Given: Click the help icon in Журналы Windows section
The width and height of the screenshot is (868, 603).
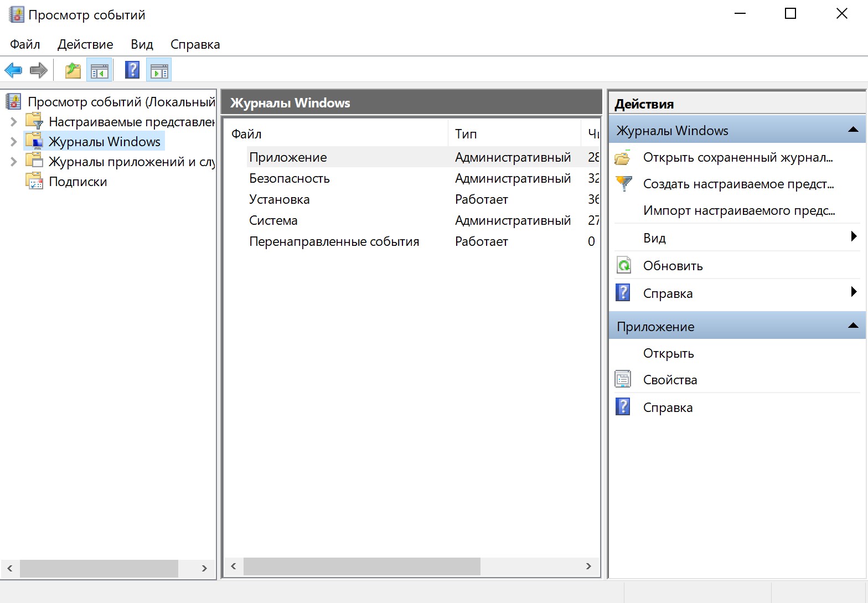Looking at the screenshot, I should click(623, 292).
